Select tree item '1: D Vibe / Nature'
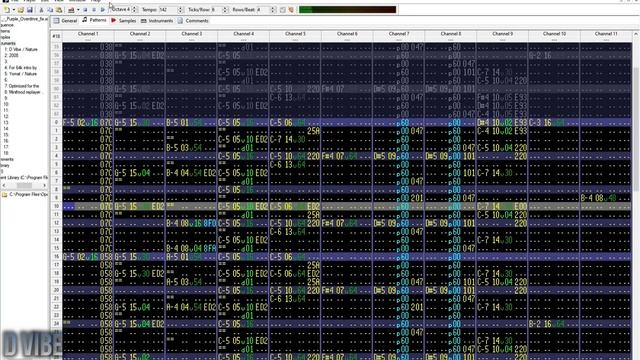This screenshot has width=640, height=360. tap(21, 49)
